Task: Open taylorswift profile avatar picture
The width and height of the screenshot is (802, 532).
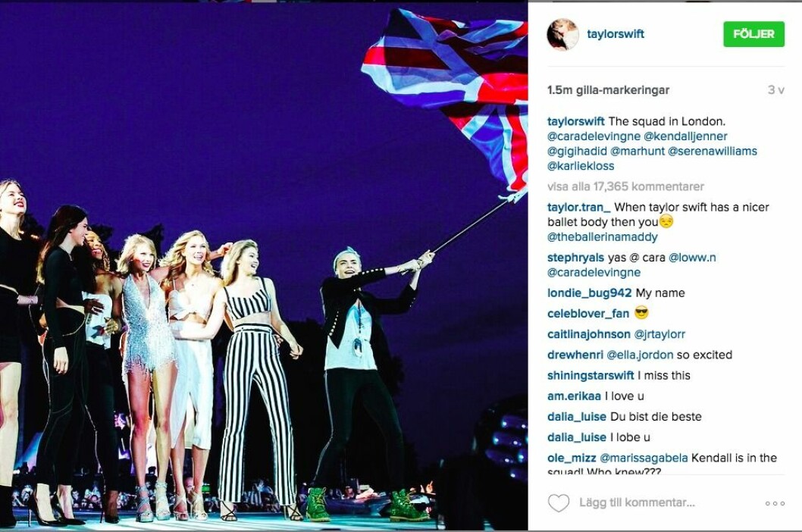Action: coord(562,34)
